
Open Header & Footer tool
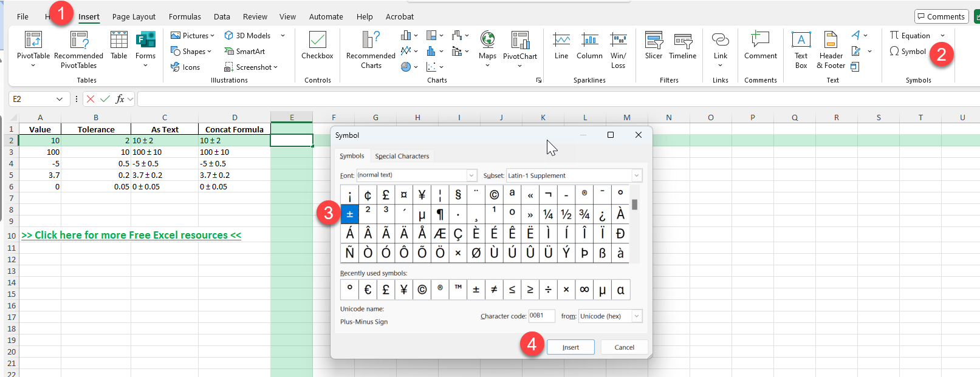pos(831,49)
